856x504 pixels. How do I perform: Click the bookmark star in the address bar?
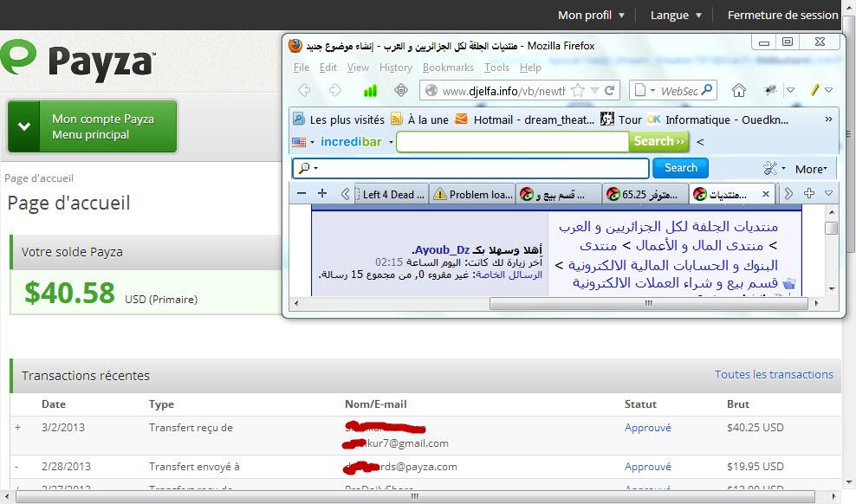click(578, 91)
